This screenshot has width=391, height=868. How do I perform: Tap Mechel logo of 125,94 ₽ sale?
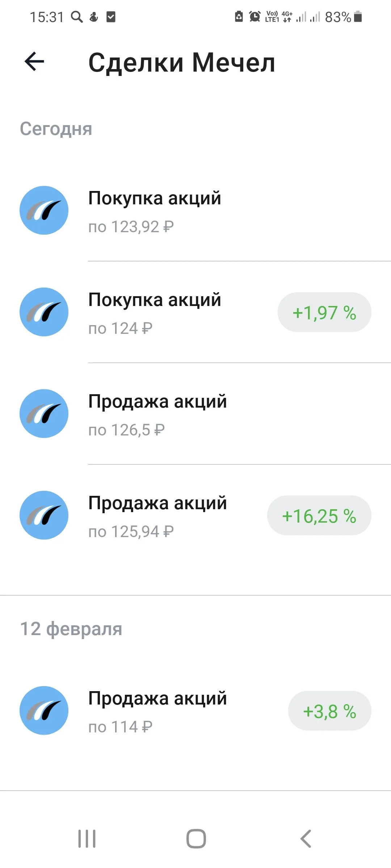(x=44, y=515)
